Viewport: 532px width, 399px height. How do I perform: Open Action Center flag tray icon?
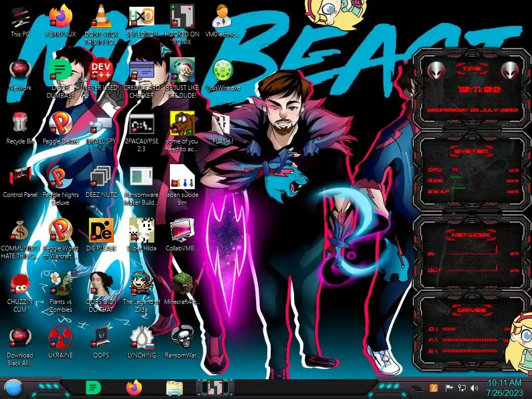449,388
